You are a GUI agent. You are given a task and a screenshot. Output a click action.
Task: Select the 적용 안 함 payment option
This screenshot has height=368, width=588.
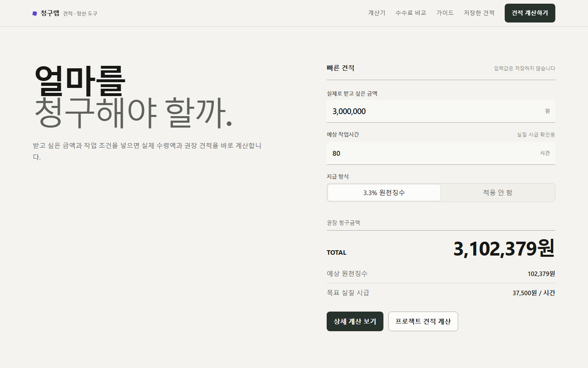click(497, 193)
